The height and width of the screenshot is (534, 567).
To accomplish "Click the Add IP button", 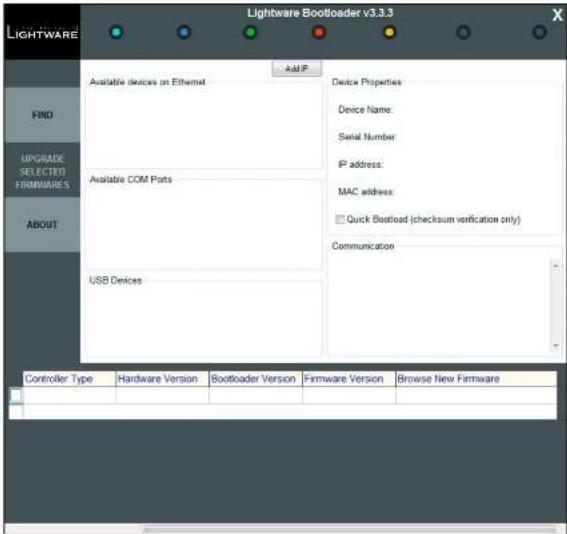I will [x=297, y=68].
